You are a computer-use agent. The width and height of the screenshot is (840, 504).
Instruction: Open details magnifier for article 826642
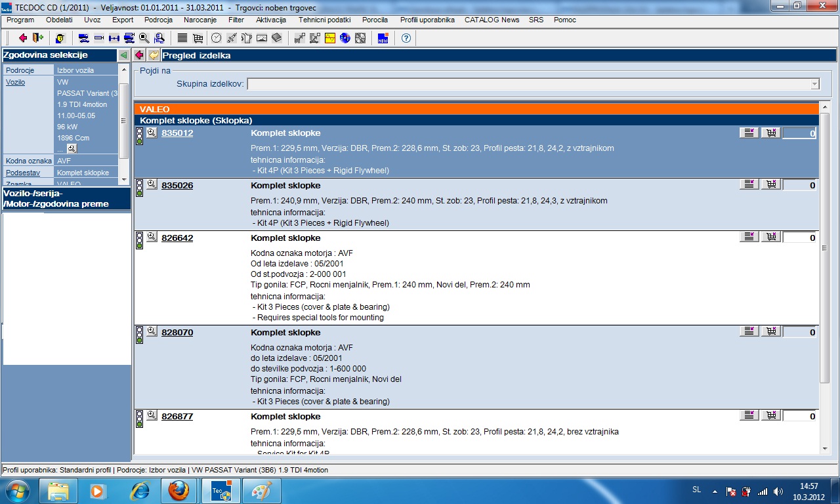(152, 238)
